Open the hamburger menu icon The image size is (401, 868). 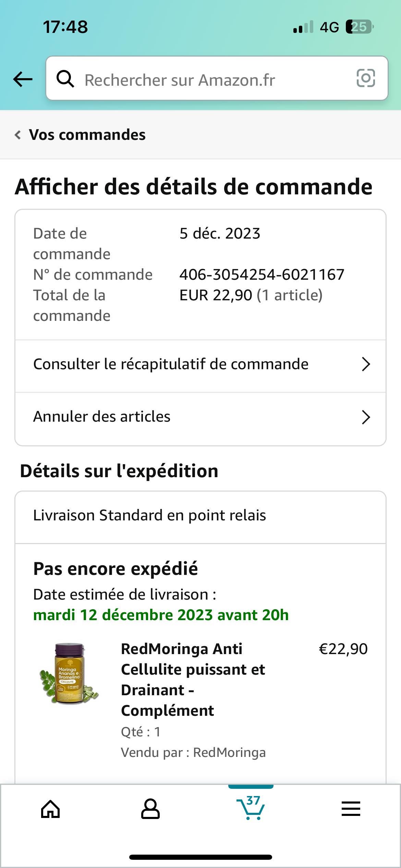pyautogui.click(x=351, y=809)
